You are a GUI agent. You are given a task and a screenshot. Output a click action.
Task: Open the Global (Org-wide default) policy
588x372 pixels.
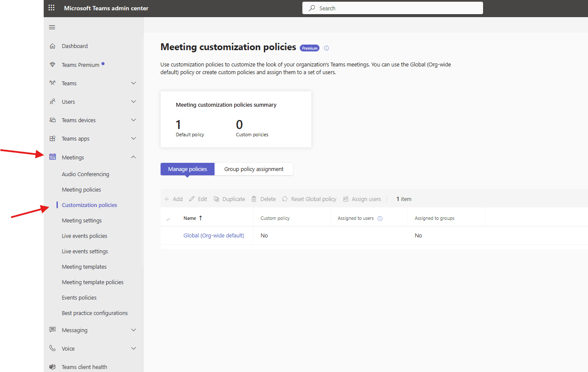[x=214, y=235]
